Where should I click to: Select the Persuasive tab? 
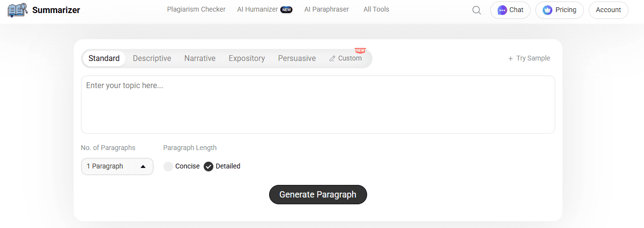pos(297,59)
